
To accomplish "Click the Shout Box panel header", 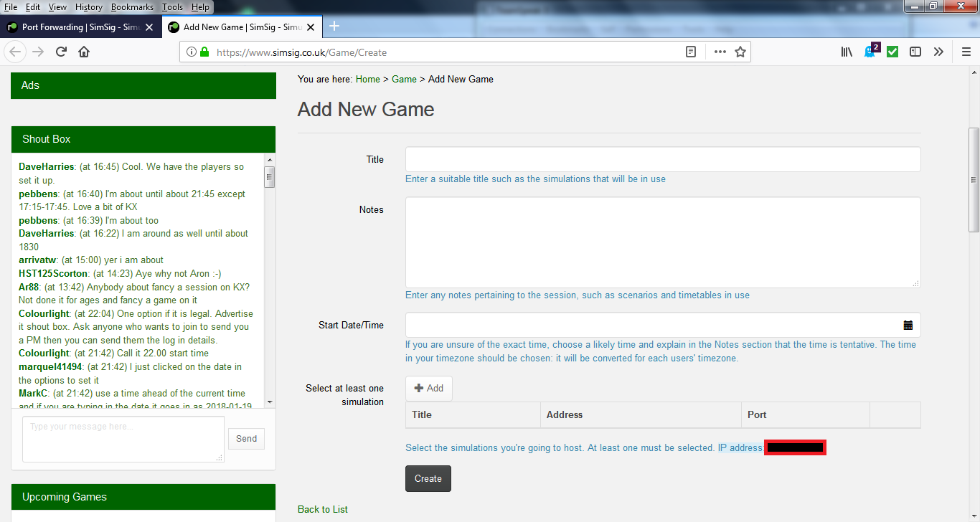I will pyautogui.click(x=143, y=139).
